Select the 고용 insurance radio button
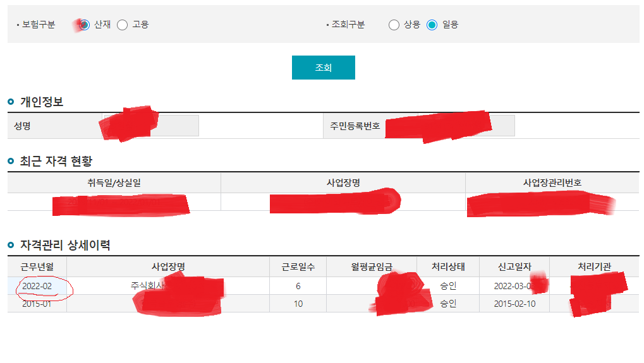Screen dimensions: 644x363 point(123,25)
